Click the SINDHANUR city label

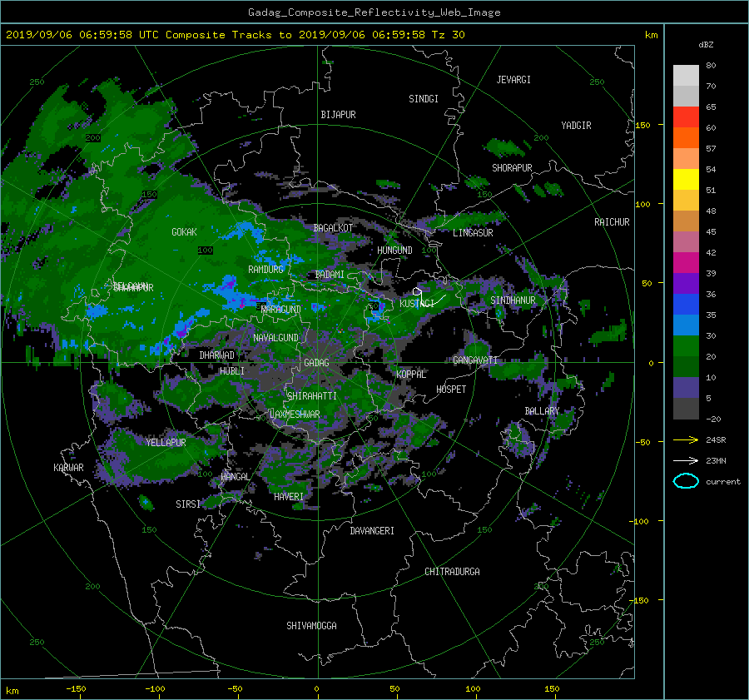(x=513, y=300)
